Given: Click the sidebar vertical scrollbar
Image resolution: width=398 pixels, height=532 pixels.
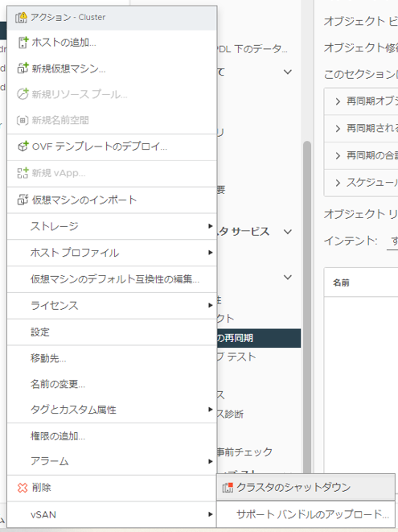Looking at the screenshot, I should [x=307, y=305].
